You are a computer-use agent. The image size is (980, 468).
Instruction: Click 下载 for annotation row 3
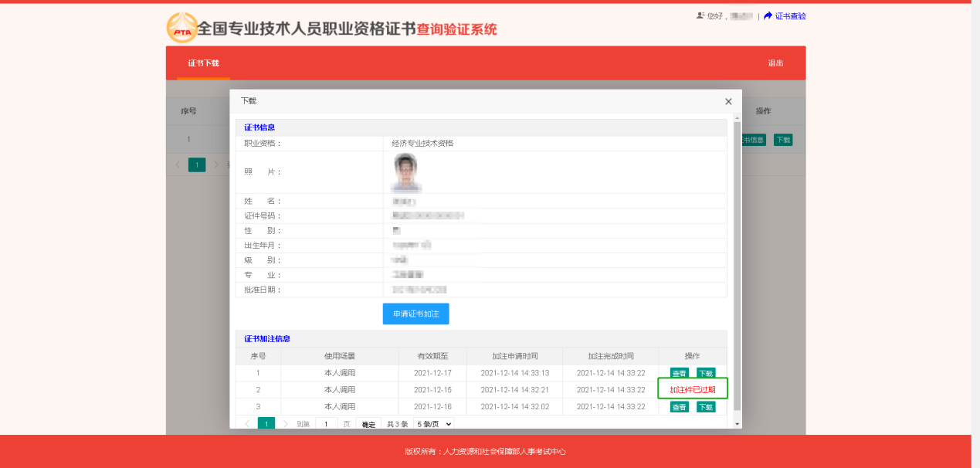point(706,406)
